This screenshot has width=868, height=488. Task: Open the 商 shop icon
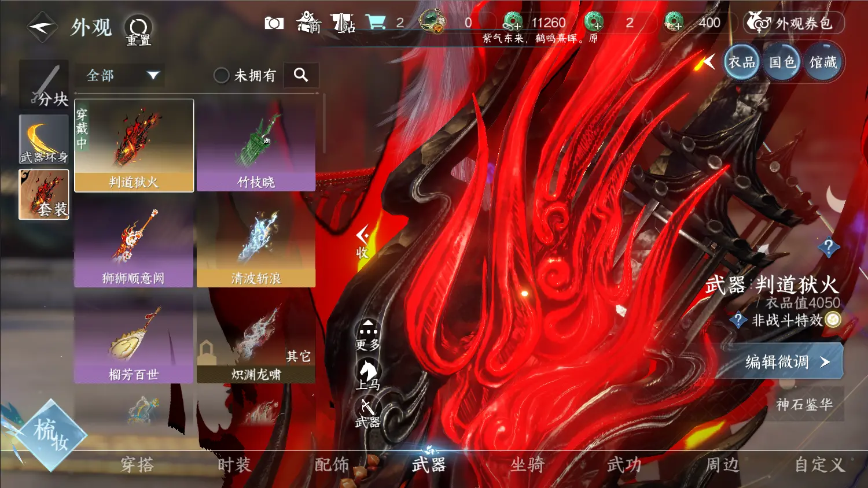pos(308,23)
